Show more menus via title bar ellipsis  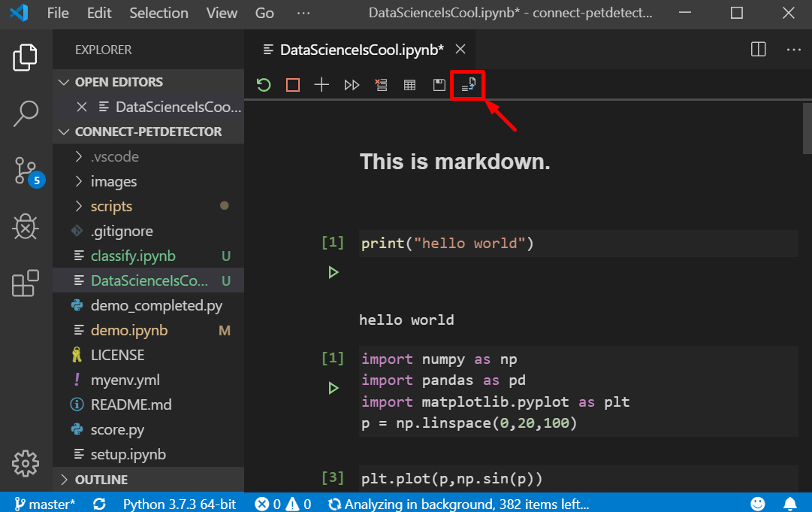tap(303, 13)
